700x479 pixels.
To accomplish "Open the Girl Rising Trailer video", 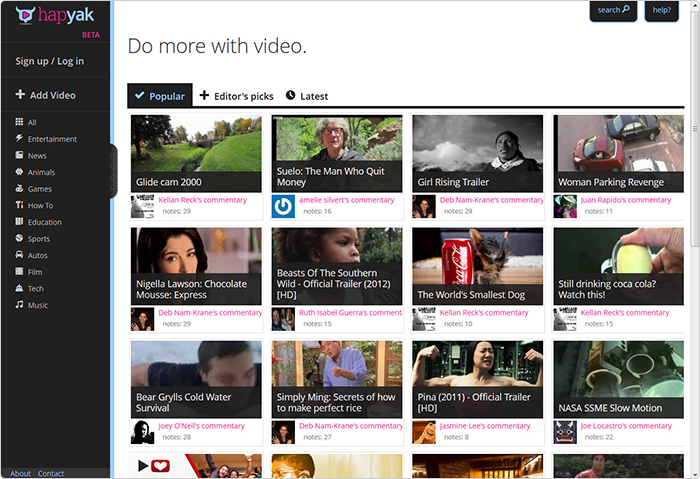I will [x=478, y=154].
